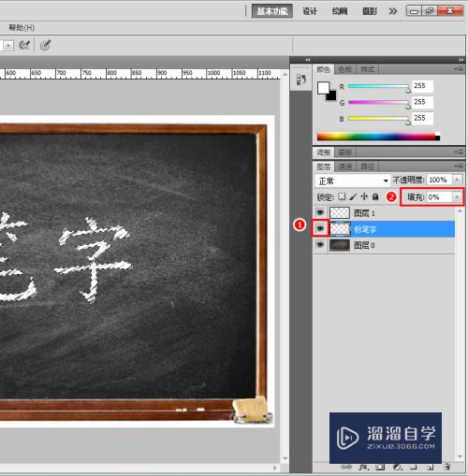Viewport: 468px width, 476px height.
Task: Click the foreground color swatch
Action: pos(323,88)
